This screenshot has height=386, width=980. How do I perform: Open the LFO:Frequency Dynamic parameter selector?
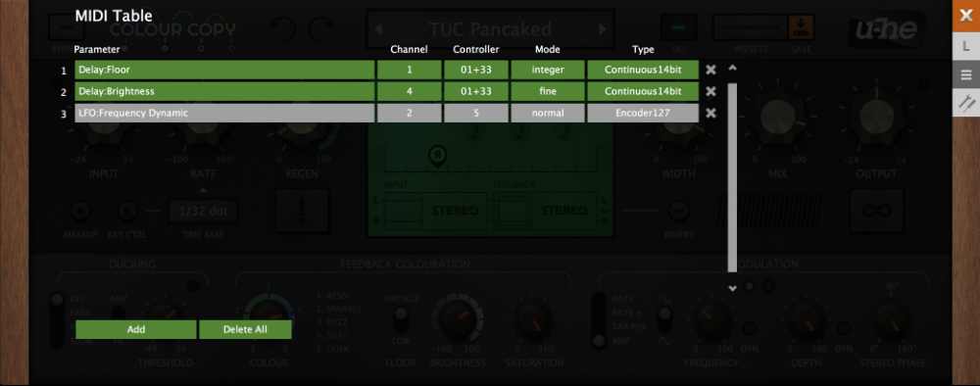coord(224,113)
